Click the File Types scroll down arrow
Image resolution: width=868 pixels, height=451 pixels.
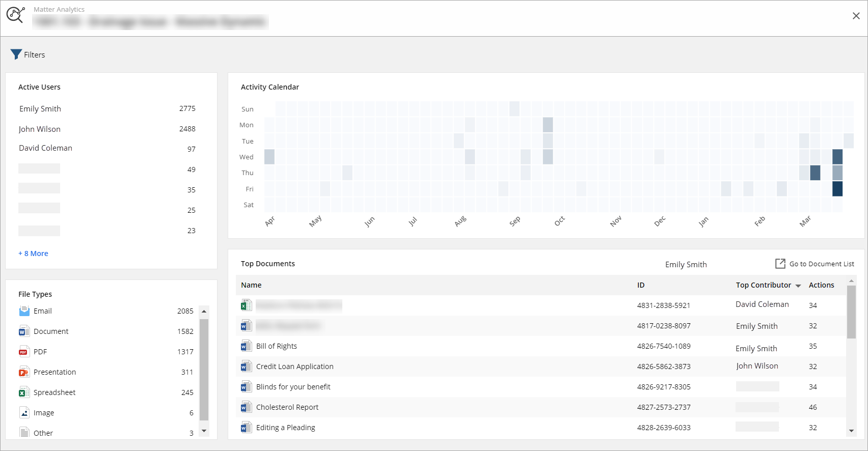(x=204, y=431)
